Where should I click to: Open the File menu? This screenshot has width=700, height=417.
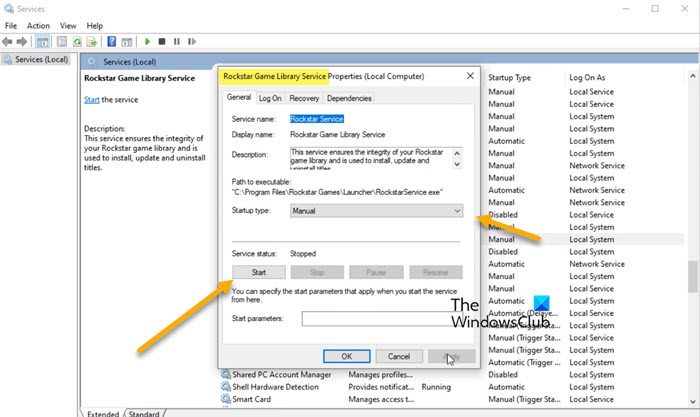[x=11, y=25]
